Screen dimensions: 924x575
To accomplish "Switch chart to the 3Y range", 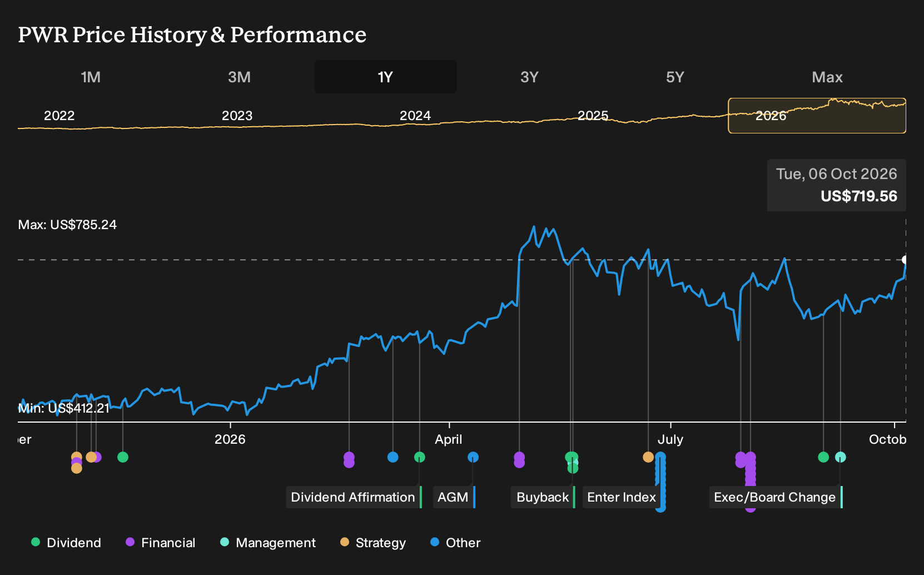I will (529, 77).
